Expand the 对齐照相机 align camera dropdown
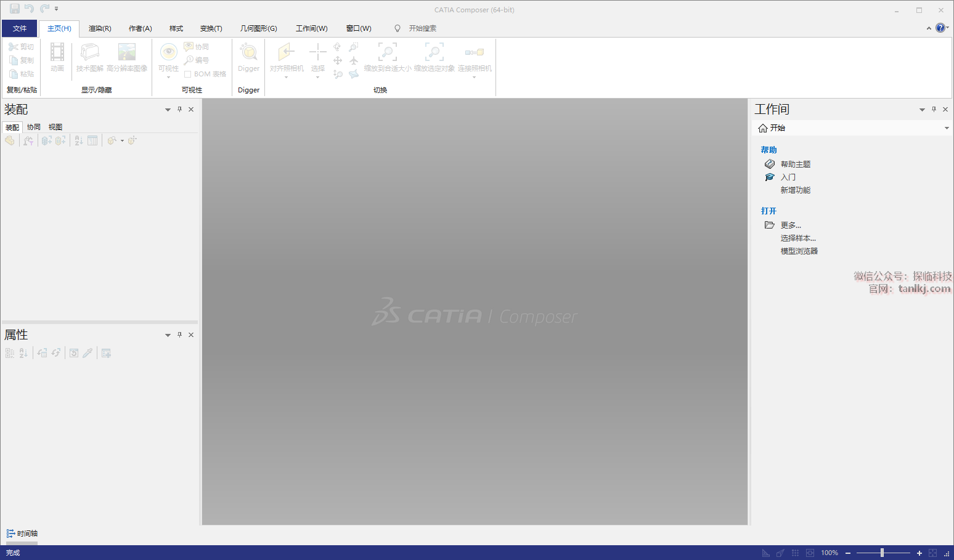 (287, 77)
